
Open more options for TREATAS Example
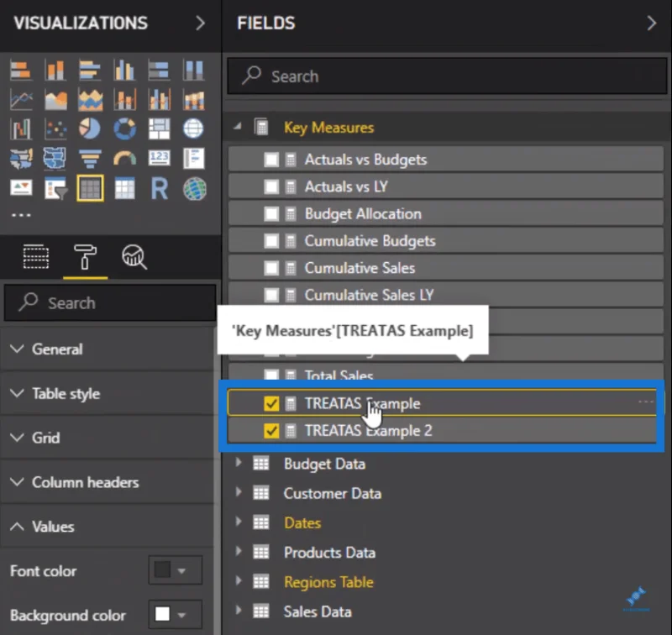click(645, 401)
